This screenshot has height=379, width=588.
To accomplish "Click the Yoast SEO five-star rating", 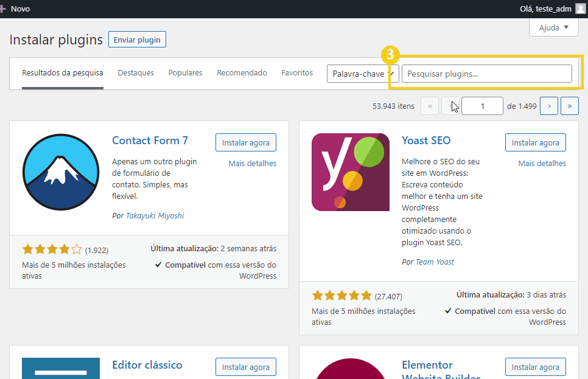I will (x=341, y=296).
